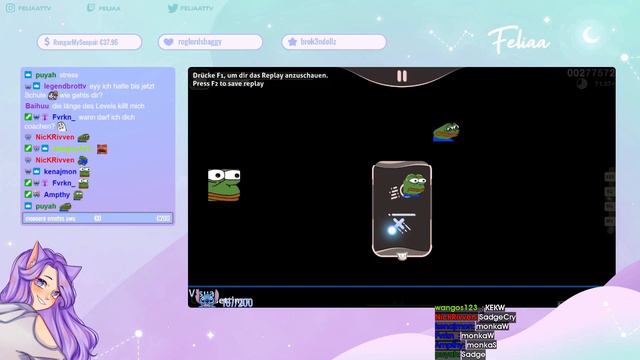Image resolution: width=640 pixels, height=360 pixels.
Task: Click username legendbrottv in chat
Action: point(65,86)
